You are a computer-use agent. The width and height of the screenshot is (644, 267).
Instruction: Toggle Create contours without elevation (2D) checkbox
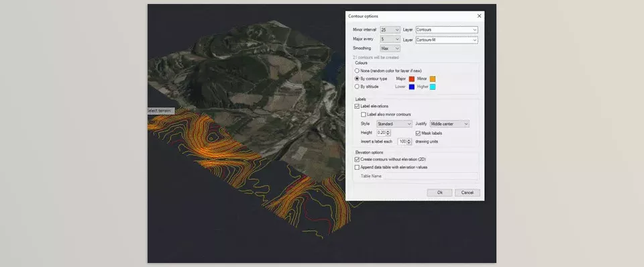click(x=356, y=159)
